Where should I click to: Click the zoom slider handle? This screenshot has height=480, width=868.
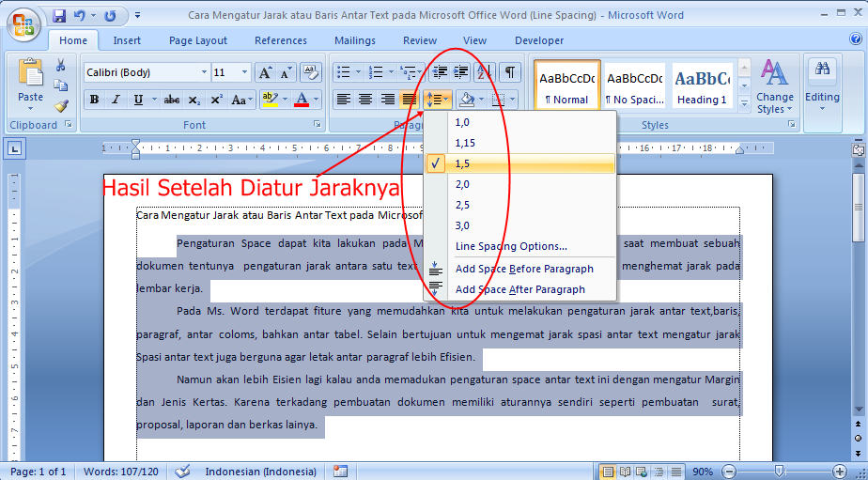coord(779,472)
